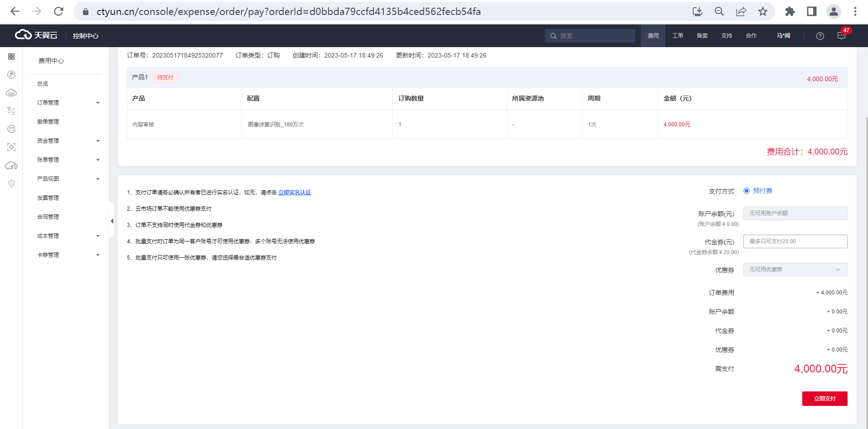This screenshot has width=868, height=429.
Task: Click the 控制中心 link in the header
Action: click(x=86, y=36)
